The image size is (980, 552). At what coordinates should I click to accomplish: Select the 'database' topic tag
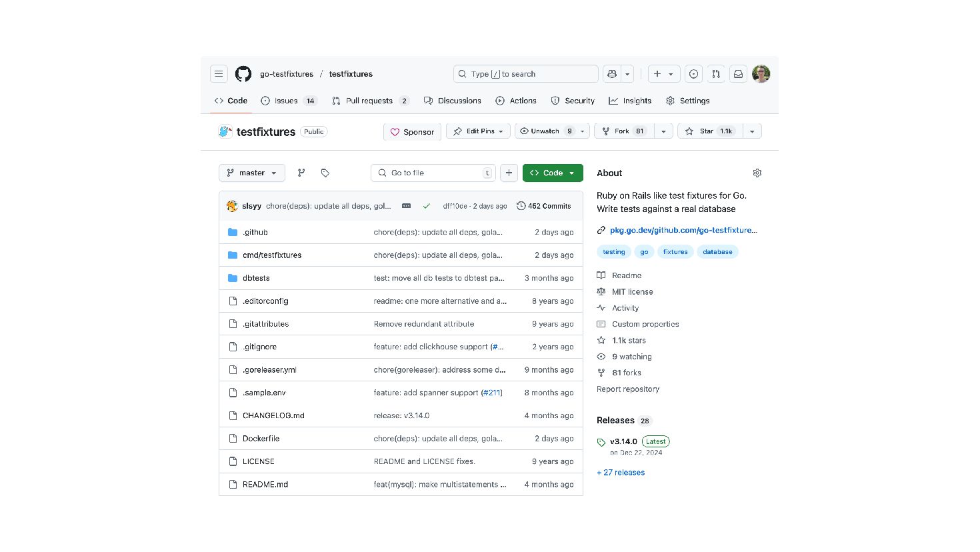point(717,252)
